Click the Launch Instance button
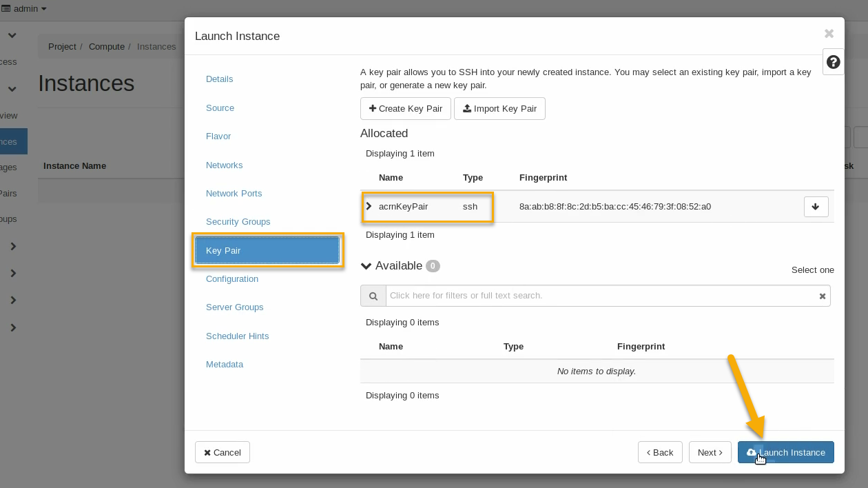Viewport: 868px width, 488px height. tap(786, 452)
